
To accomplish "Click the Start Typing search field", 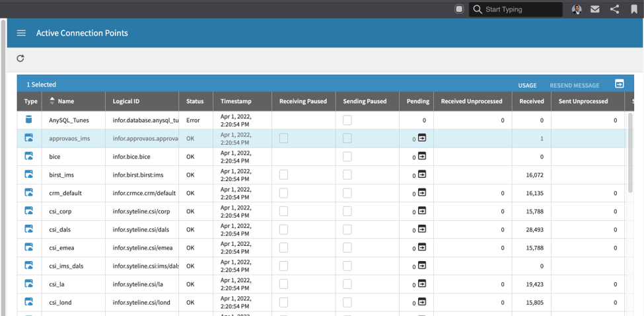I will pyautogui.click(x=516, y=9).
